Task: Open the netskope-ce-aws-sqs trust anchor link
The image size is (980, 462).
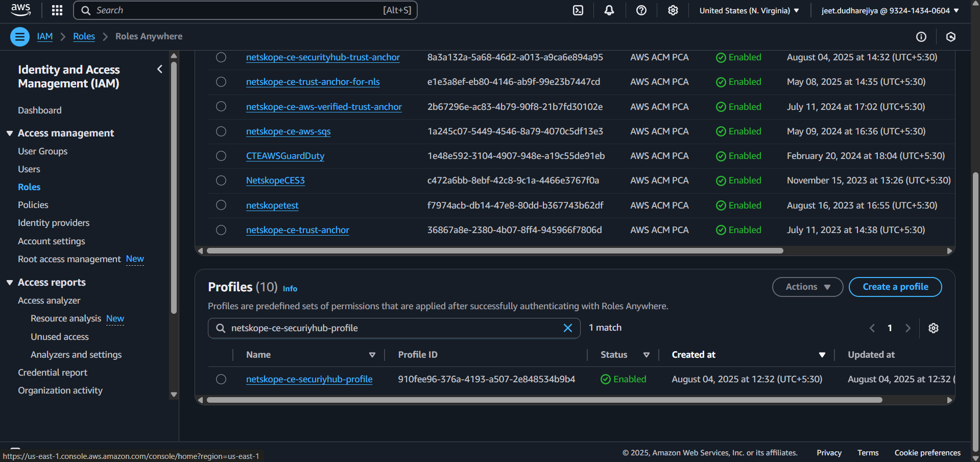Action: click(289, 131)
